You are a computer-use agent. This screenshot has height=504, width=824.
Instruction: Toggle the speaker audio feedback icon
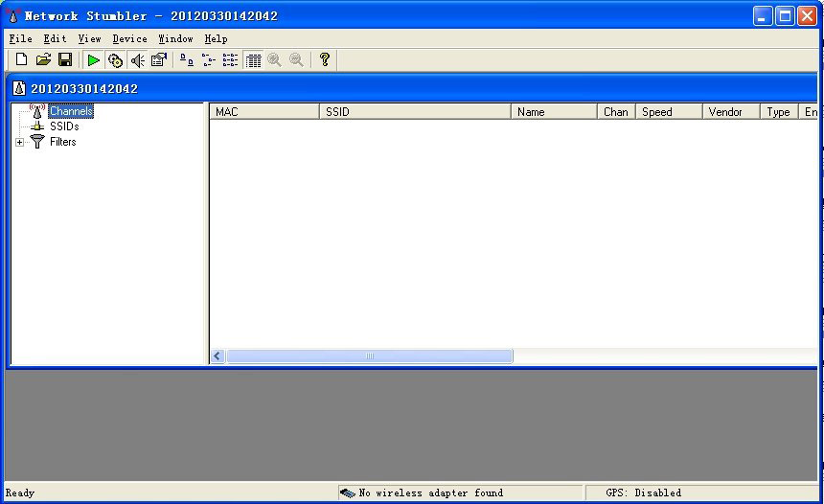(x=137, y=60)
